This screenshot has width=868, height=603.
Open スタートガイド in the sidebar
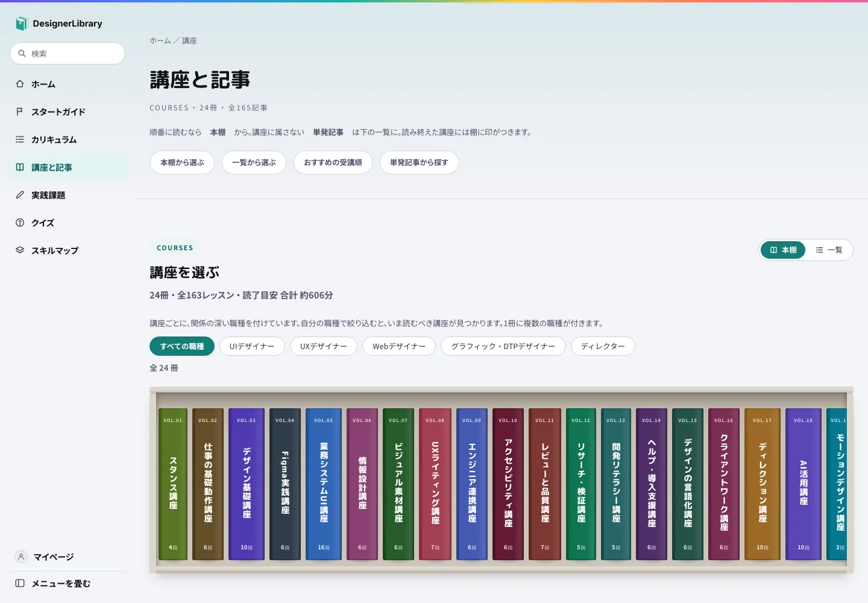pos(68,112)
